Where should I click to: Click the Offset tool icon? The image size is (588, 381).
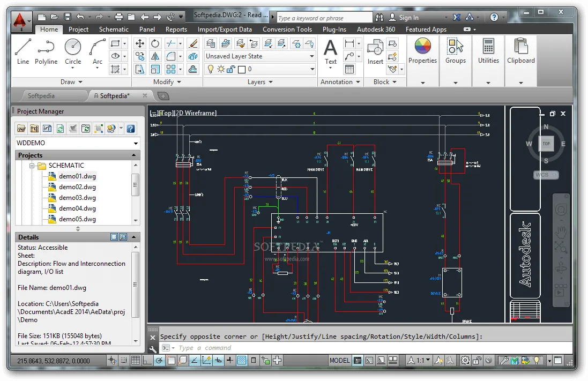click(193, 69)
